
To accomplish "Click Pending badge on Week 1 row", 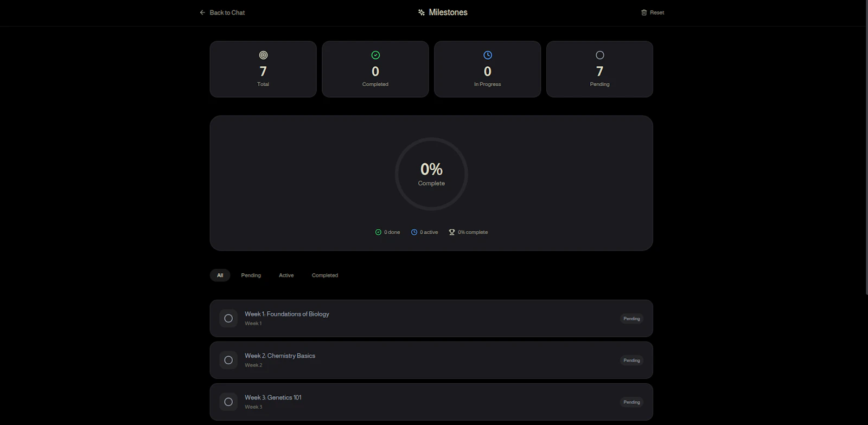I will pos(631,319).
